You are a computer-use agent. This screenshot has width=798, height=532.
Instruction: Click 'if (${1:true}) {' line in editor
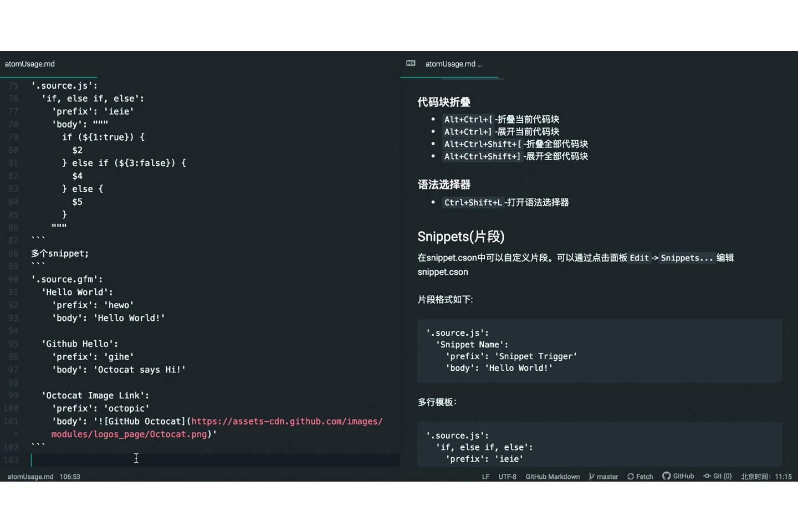[103, 137]
